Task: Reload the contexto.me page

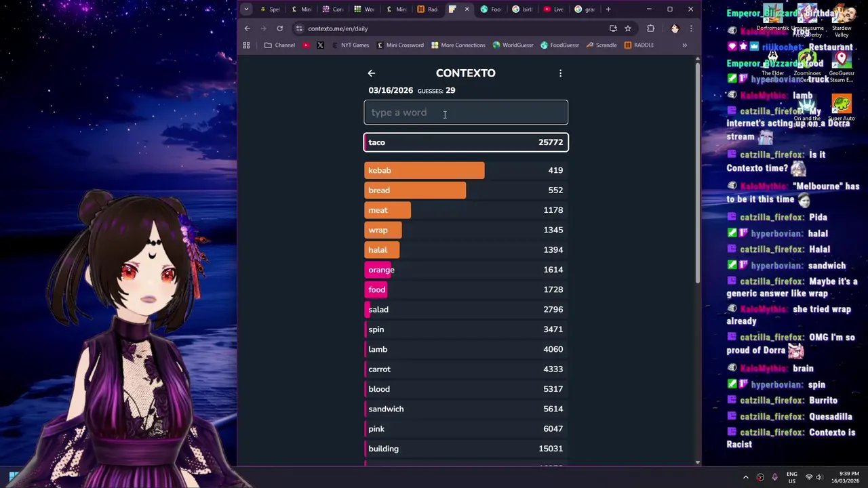Action: pos(279,28)
